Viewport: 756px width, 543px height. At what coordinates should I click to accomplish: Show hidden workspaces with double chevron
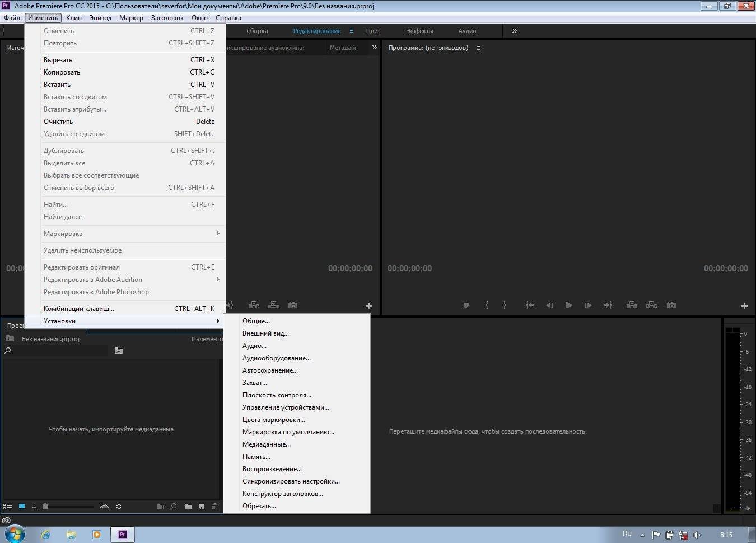pos(515,31)
